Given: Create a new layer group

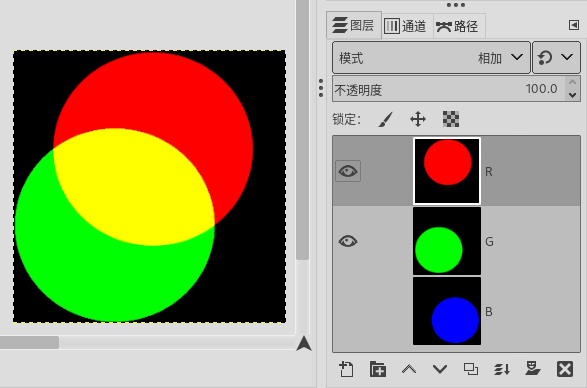Looking at the screenshot, I should 378,369.
